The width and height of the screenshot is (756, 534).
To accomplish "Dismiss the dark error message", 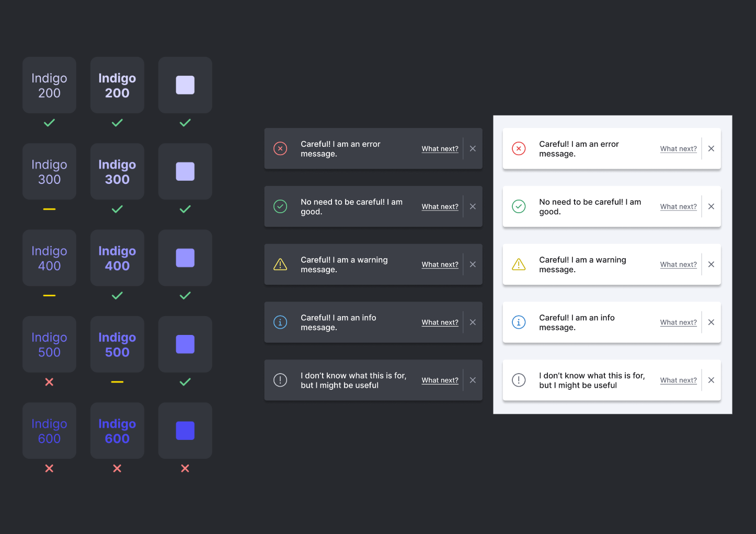I will [473, 148].
